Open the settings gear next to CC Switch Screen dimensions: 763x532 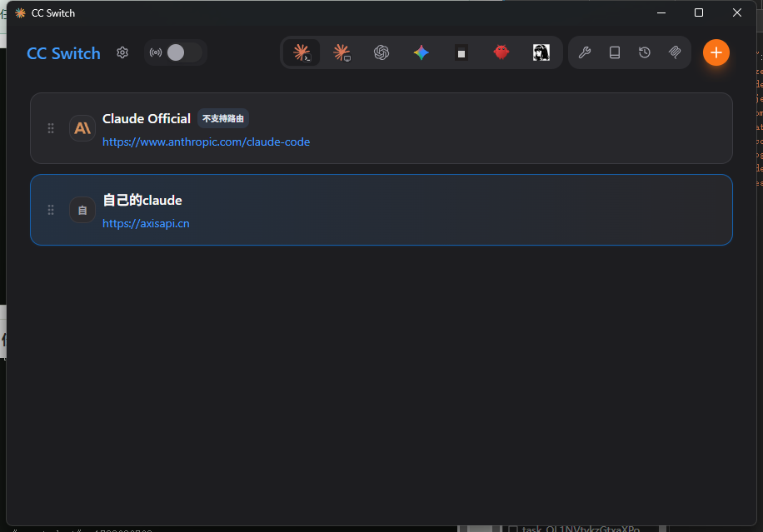(122, 52)
